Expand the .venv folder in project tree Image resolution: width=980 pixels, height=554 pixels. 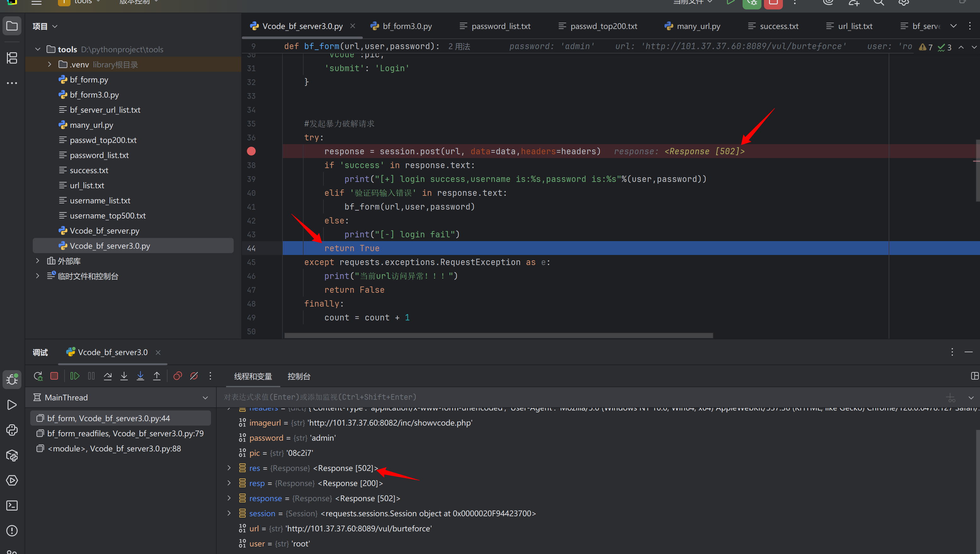pyautogui.click(x=49, y=65)
